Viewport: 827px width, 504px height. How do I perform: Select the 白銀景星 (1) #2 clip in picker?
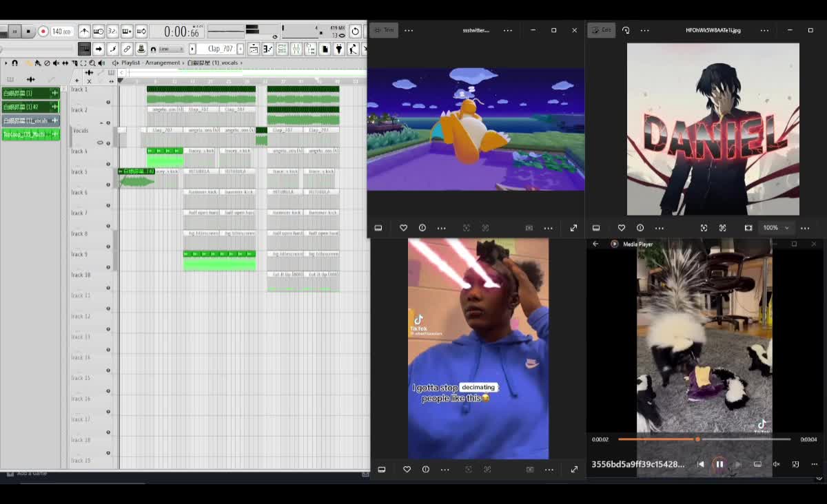(30, 107)
